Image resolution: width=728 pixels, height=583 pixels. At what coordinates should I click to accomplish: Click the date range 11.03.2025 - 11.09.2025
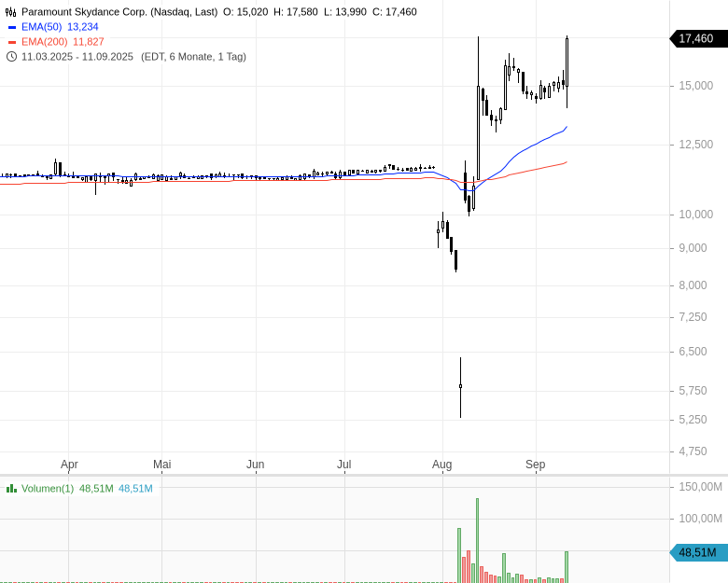77,57
